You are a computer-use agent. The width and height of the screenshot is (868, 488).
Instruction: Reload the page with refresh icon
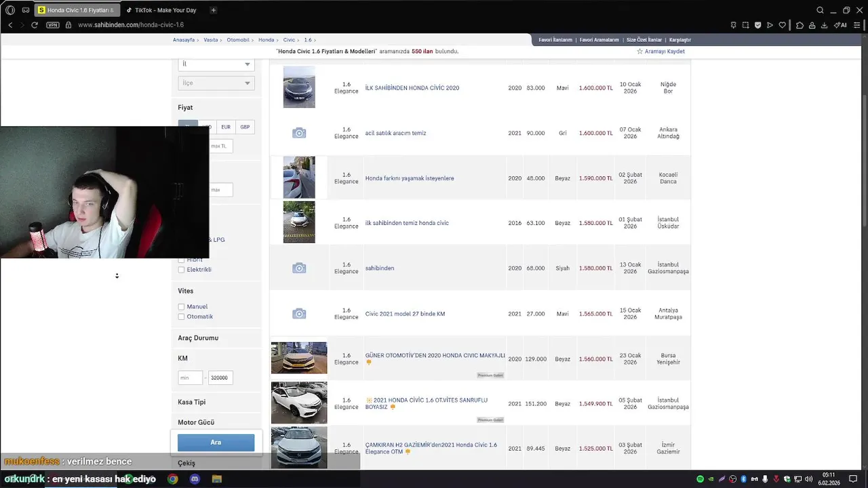point(35,25)
